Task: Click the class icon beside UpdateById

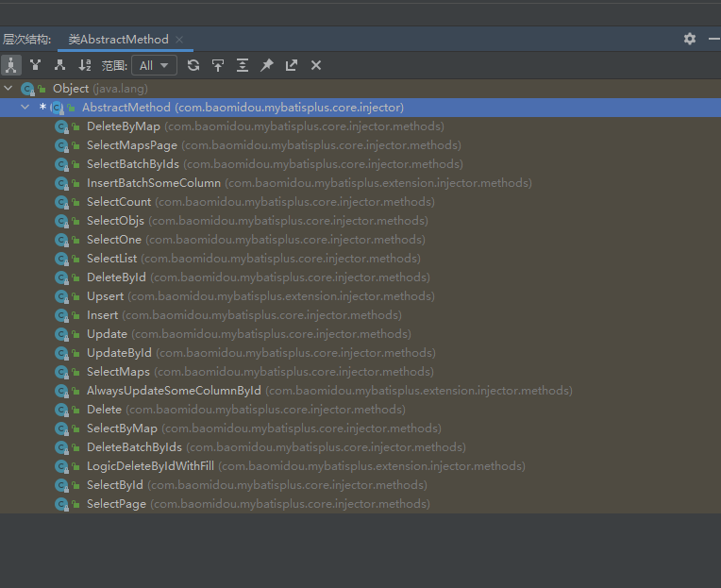Action: [61, 353]
